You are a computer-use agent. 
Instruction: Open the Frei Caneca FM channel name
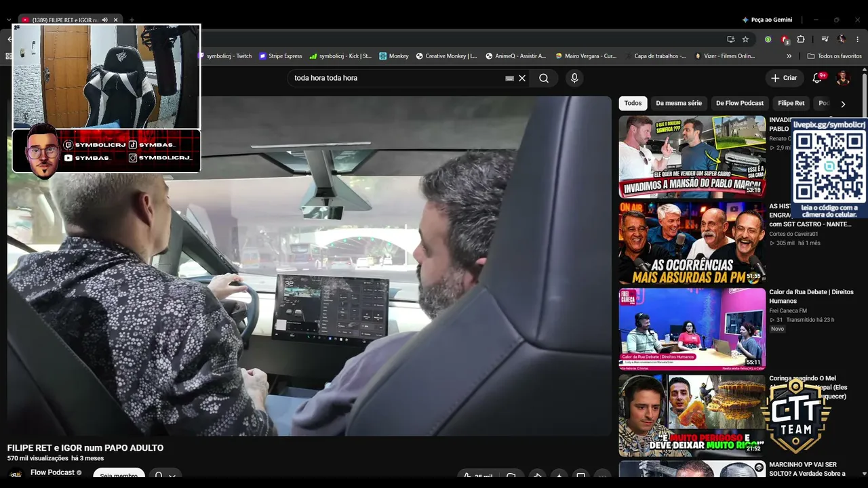coord(788,310)
